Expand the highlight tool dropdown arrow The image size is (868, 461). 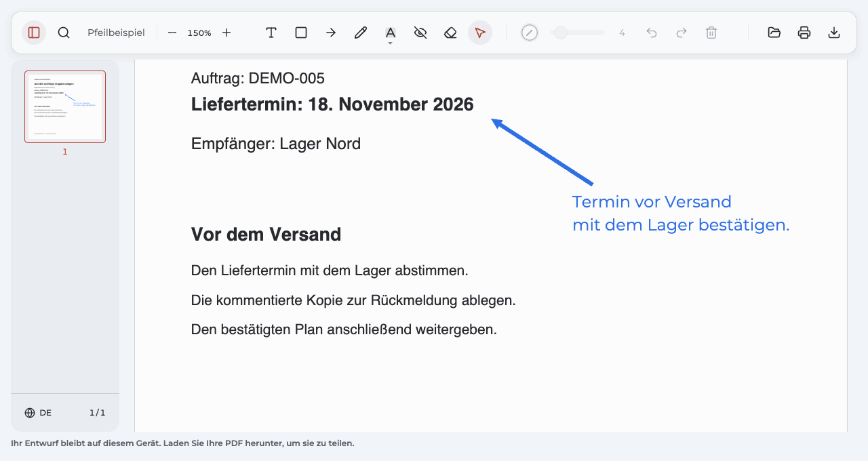[391, 43]
